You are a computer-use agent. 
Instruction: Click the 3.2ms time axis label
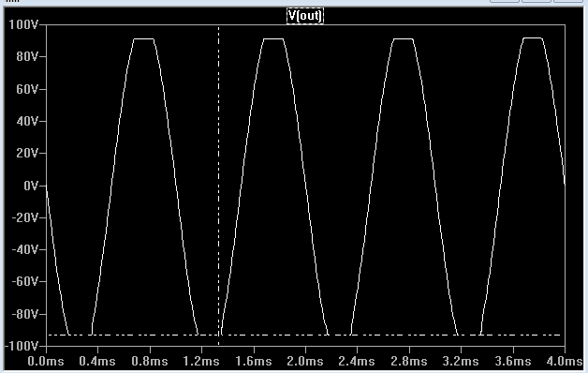[461, 362]
